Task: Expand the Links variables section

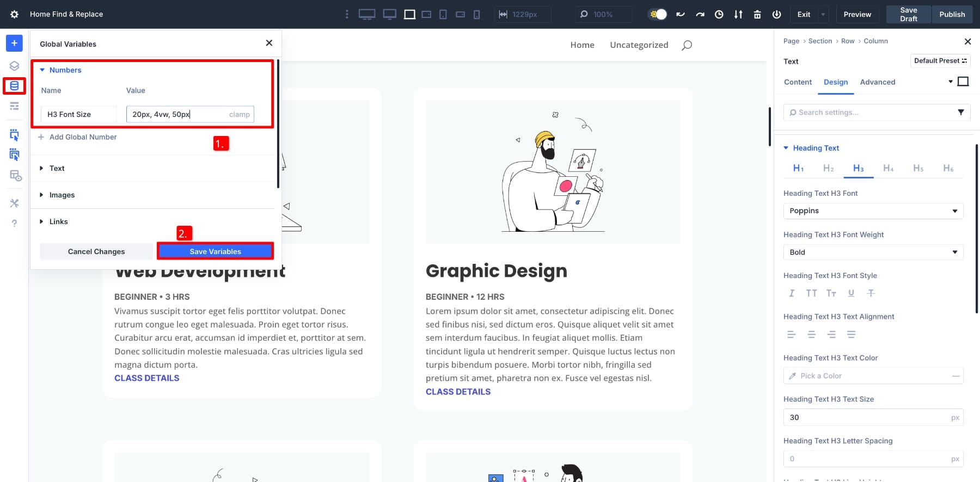Action: (x=58, y=222)
